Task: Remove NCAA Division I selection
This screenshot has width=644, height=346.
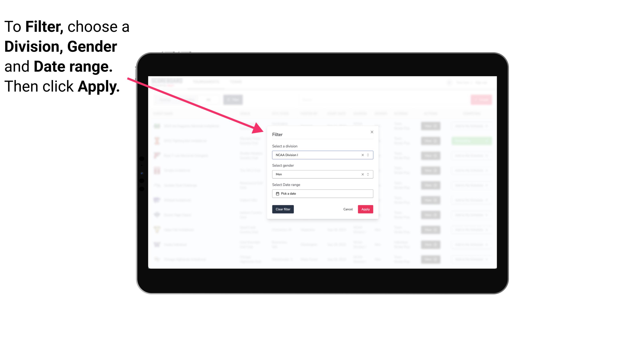Action: (362, 155)
